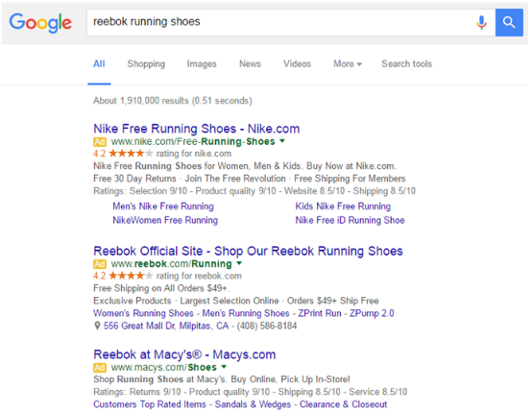This screenshot has height=414, width=532.
Task: Click About 1,910,000 results text
Action: click(173, 101)
